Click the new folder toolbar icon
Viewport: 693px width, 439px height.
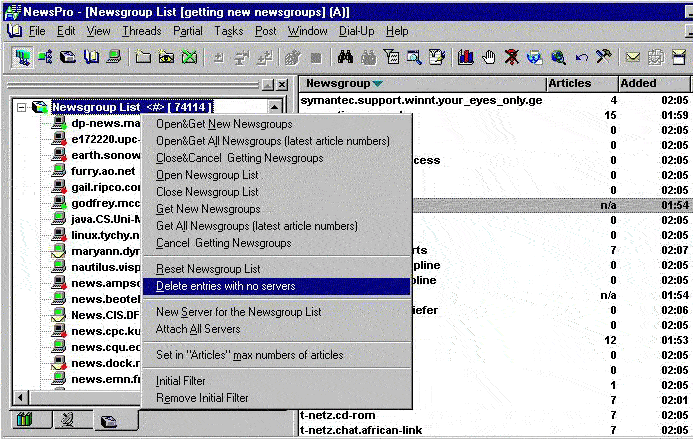[x=143, y=57]
